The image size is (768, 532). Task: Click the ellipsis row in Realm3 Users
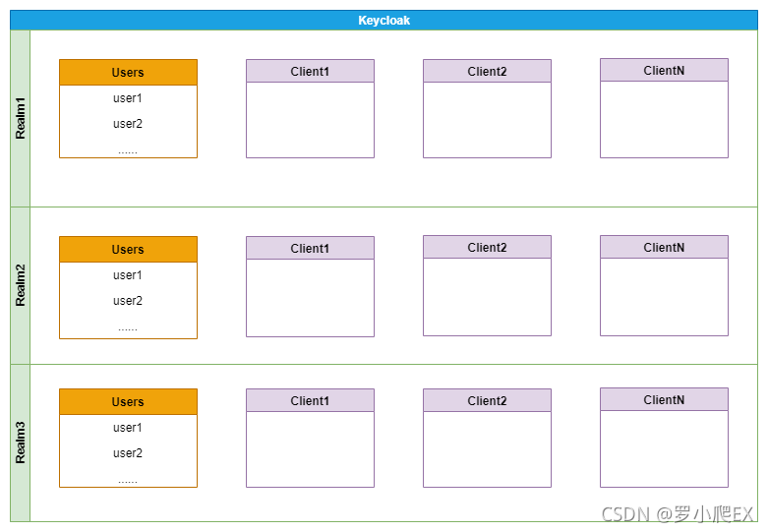coord(128,482)
